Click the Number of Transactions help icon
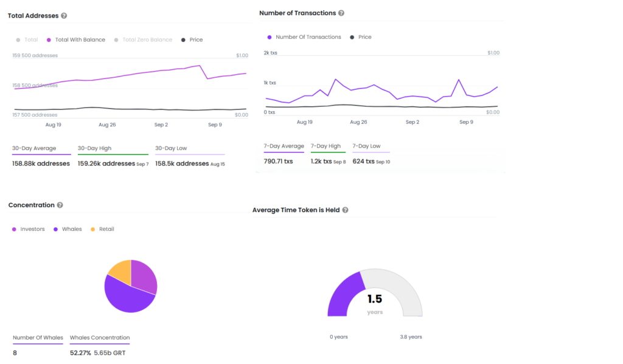This screenshot has height=364, width=623. tap(341, 13)
